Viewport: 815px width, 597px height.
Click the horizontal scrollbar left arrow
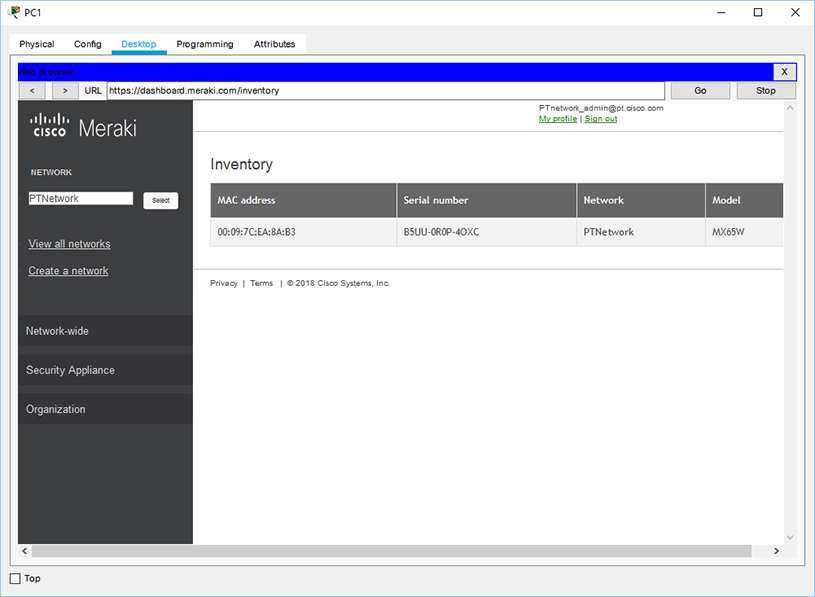pyautogui.click(x=24, y=551)
